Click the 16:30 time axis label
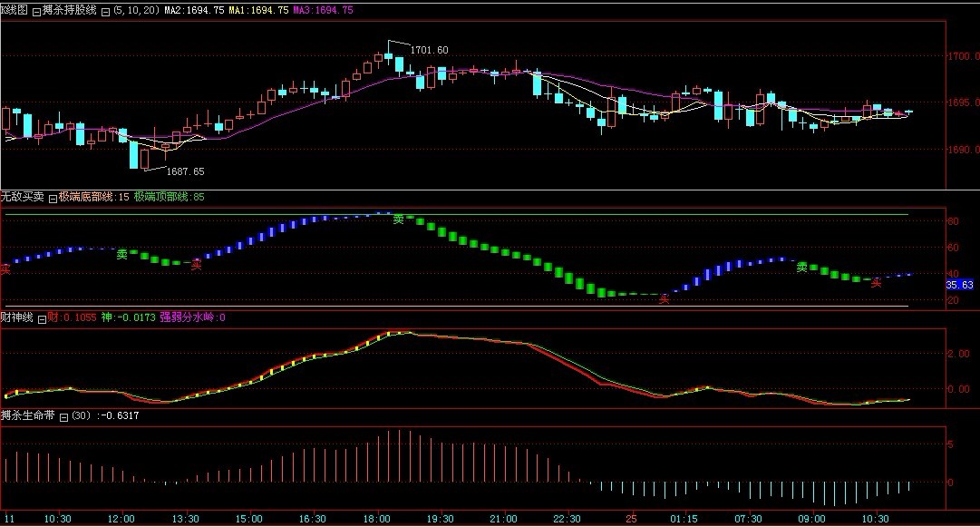The width and height of the screenshot is (980, 527). [x=313, y=519]
